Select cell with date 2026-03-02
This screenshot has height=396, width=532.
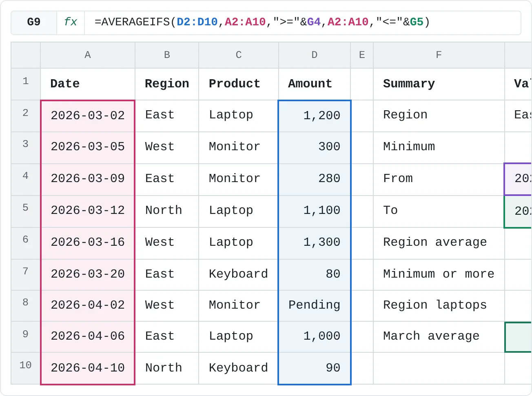(88, 116)
